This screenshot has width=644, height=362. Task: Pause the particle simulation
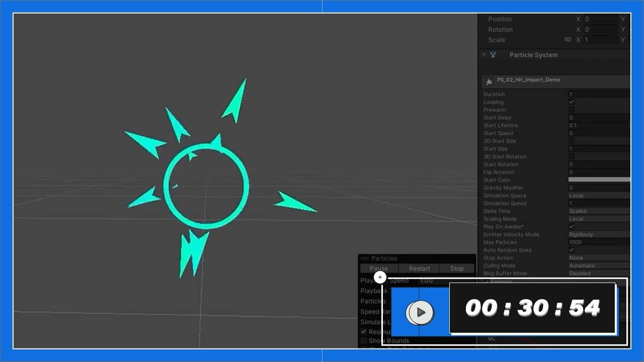tap(379, 268)
